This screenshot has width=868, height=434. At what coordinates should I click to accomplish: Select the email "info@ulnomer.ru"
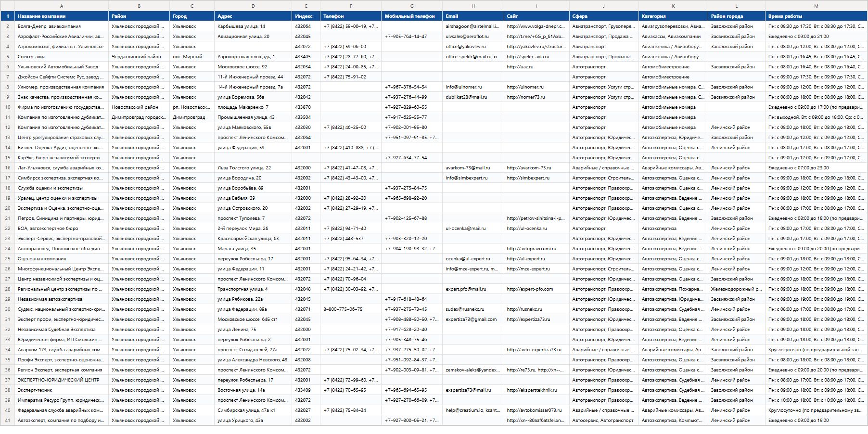click(x=473, y=87)
